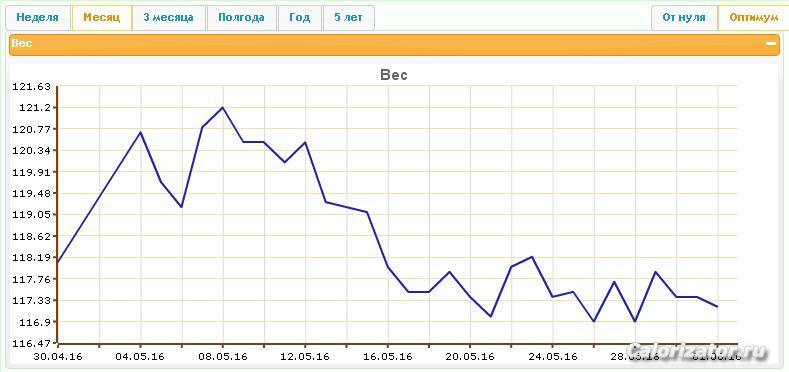Switch to the Месяц period tab
Image resolution: width=789 pixels, height=372 pixels.
[102, 18]
